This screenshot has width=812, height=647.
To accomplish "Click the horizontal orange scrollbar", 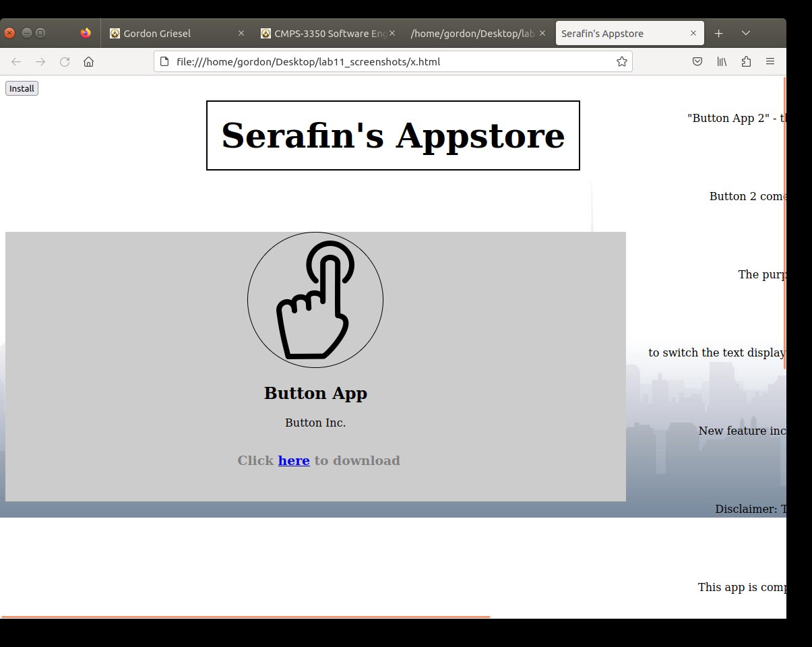I will tap(246, 617).
